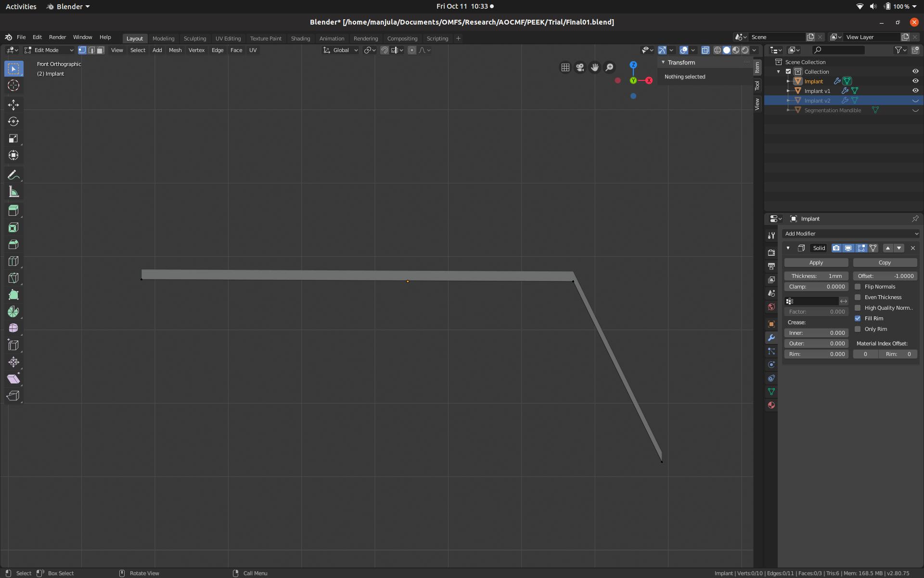Select the Knife tool
The image size is (924, 578).
pyautogui.click(x=13, y=278)
